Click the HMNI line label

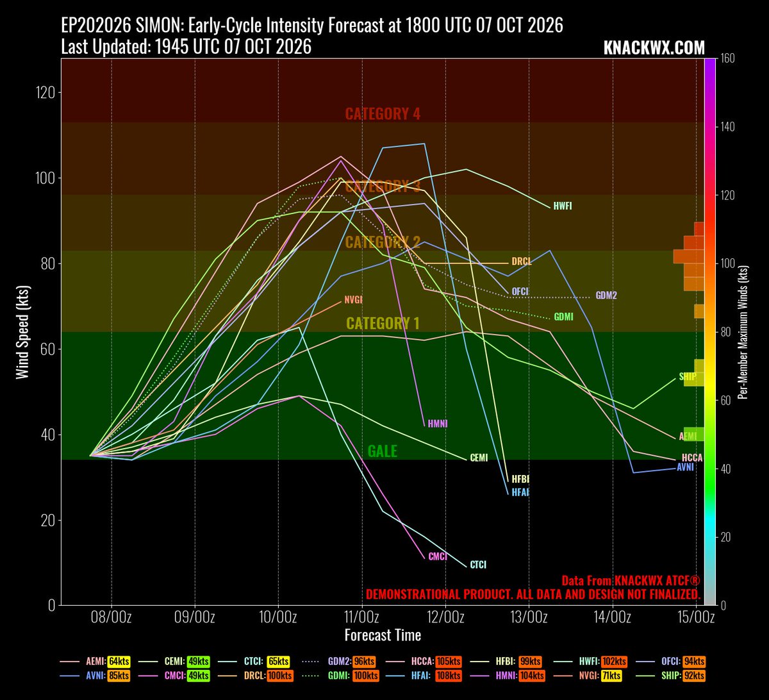click(438, 424)
